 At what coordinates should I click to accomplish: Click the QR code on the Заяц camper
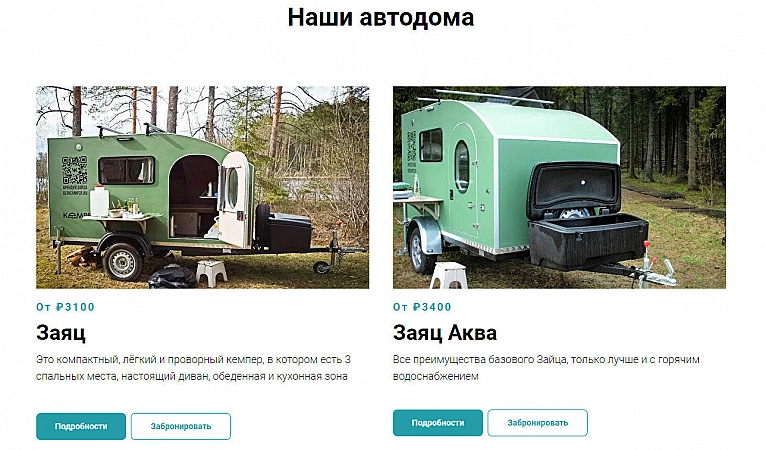click(74, 170)
